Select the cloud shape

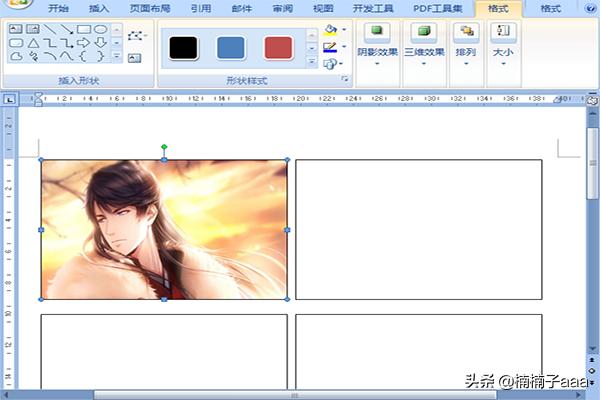[x=16, y=56]
